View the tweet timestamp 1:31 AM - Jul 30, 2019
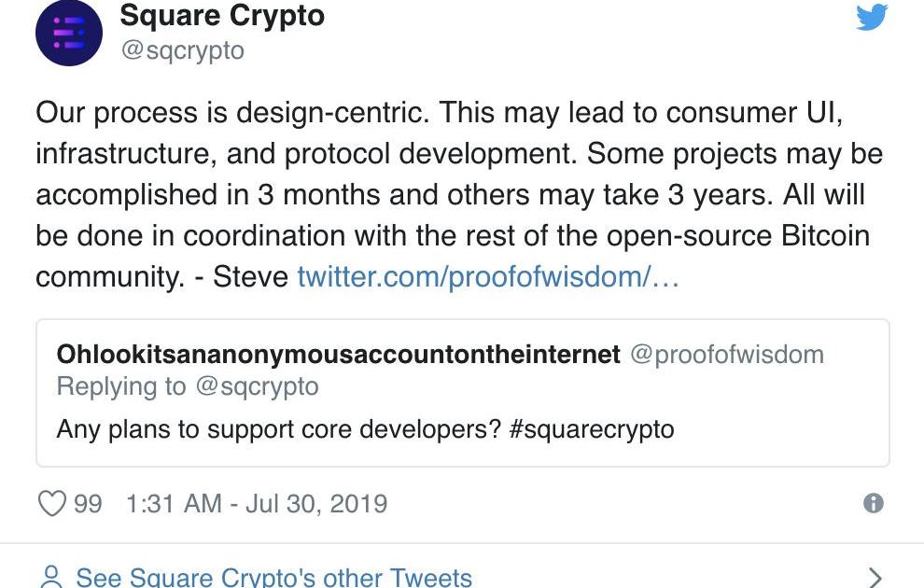 pos(257,504)
